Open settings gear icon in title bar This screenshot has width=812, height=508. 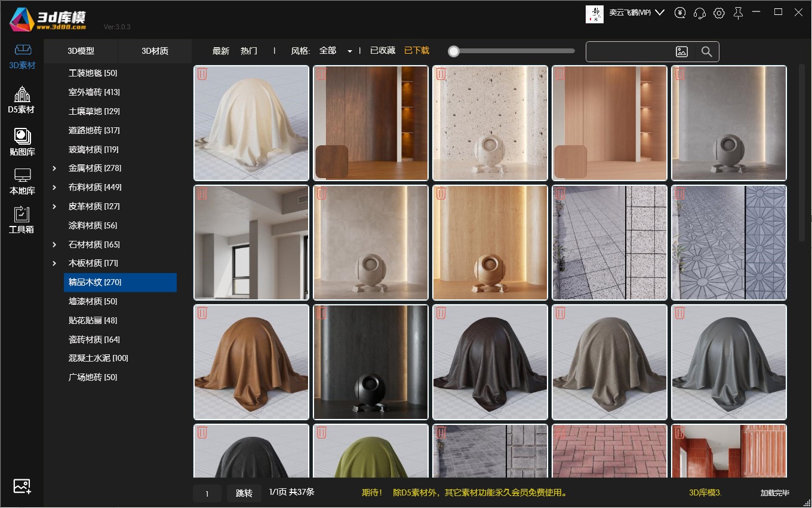click(x=719, y=13)
